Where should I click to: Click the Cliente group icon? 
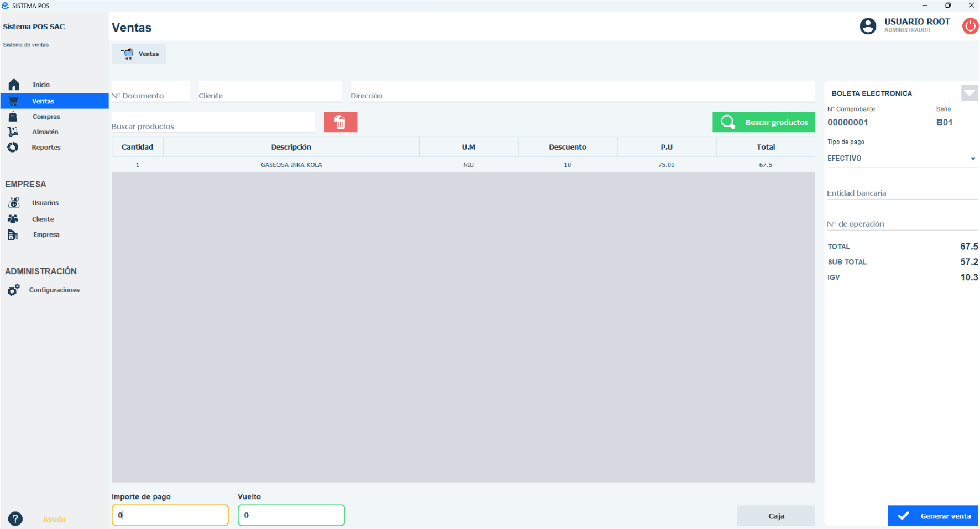(x=13, y=219)
